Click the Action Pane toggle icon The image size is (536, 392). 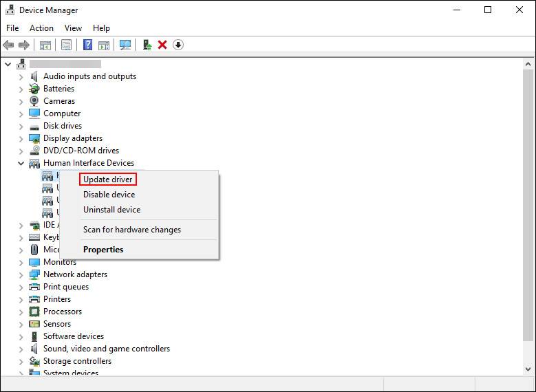[x=104, y=45]
